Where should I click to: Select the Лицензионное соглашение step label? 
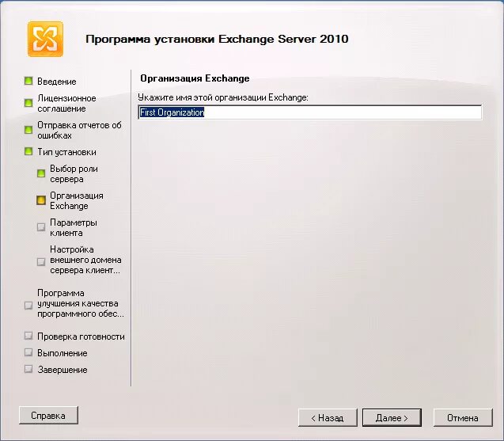[66, 103]
